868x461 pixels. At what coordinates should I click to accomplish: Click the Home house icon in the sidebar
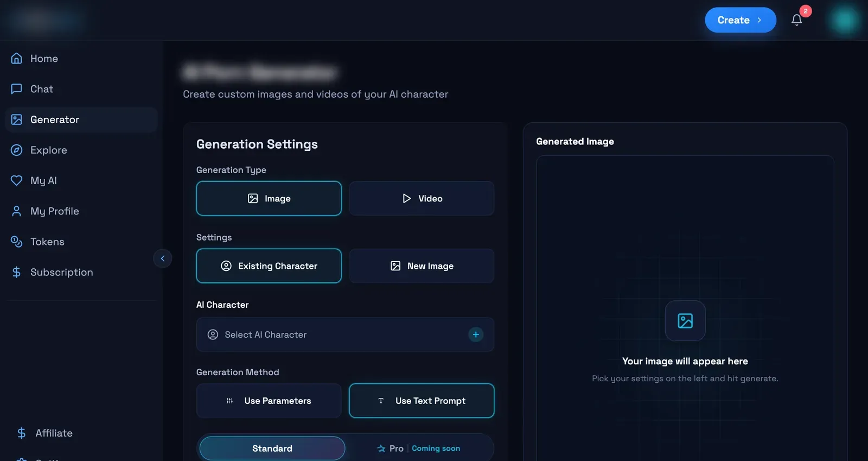17,58
